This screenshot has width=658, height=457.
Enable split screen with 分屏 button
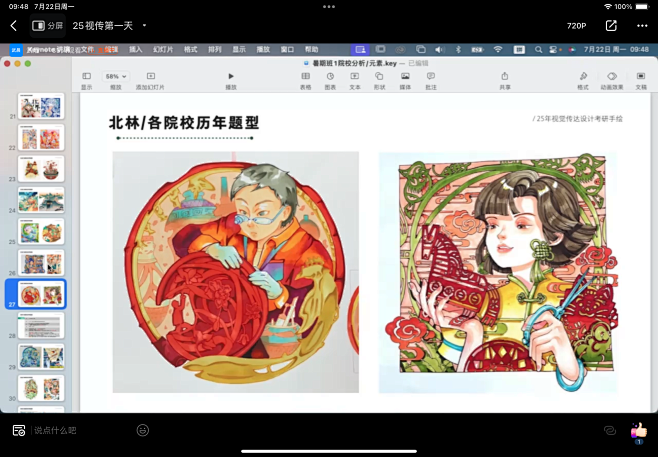click(47, 26)
